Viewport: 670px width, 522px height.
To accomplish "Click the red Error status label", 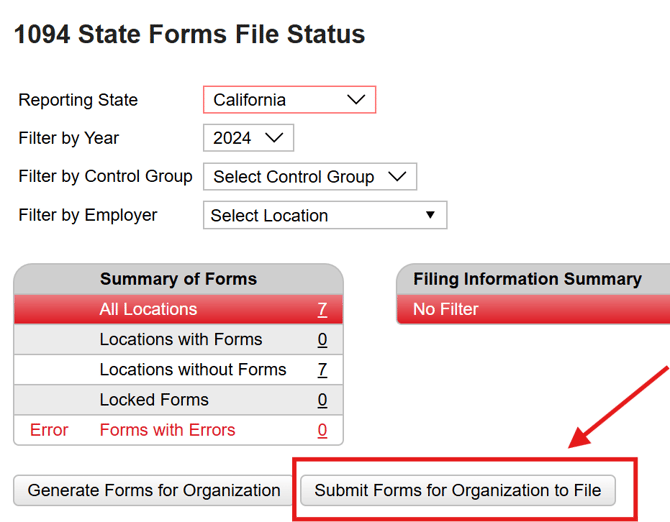I will click(49, 430).
